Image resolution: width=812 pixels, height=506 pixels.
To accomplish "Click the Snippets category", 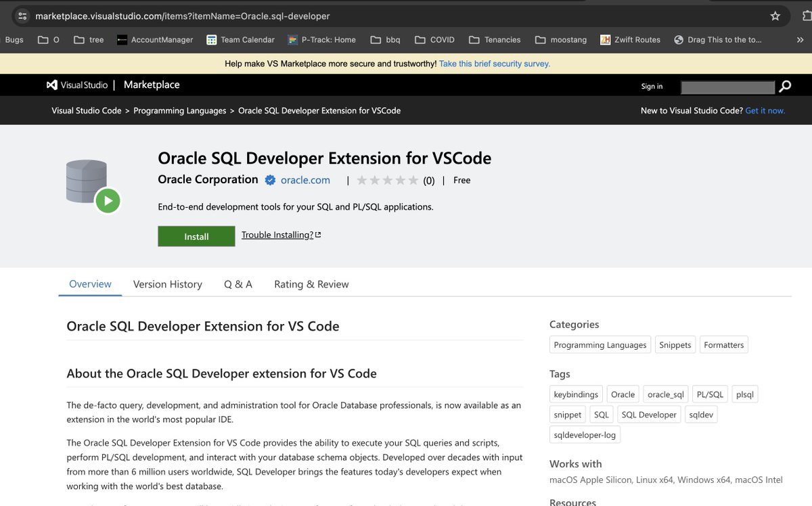I will [675, 345].
